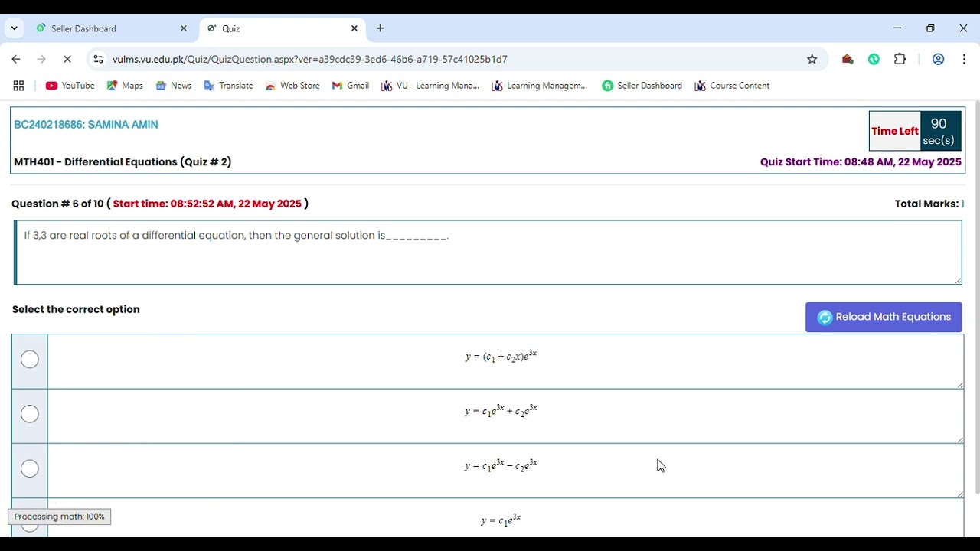Open the Web Store bookmark
980x551 pixels.
coord(292,86)
